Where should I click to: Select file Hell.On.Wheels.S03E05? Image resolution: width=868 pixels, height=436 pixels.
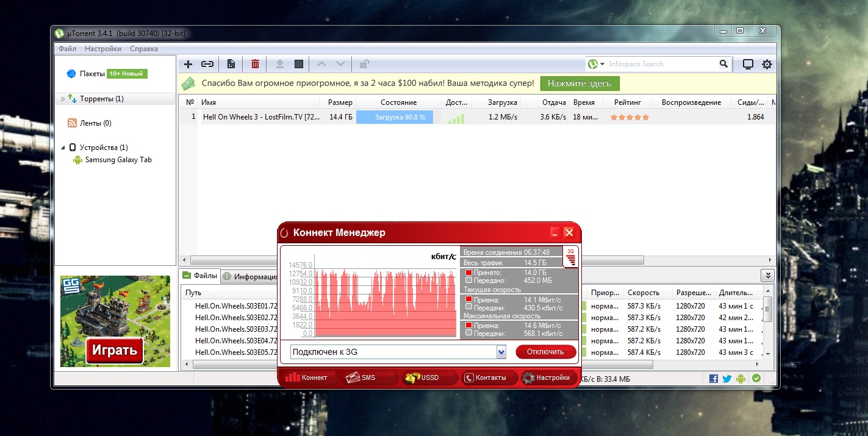pyautogui.click(x=236, y=352)
